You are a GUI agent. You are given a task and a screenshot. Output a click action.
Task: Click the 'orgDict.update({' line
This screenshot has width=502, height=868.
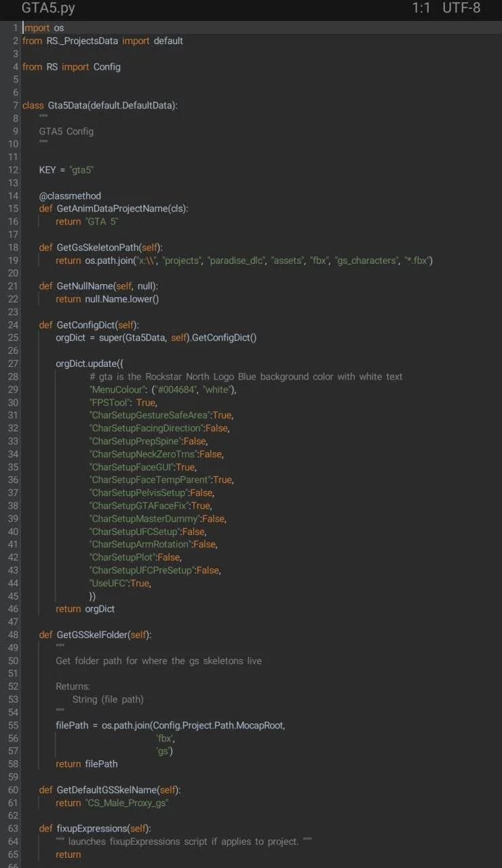(x=90, y=363)
